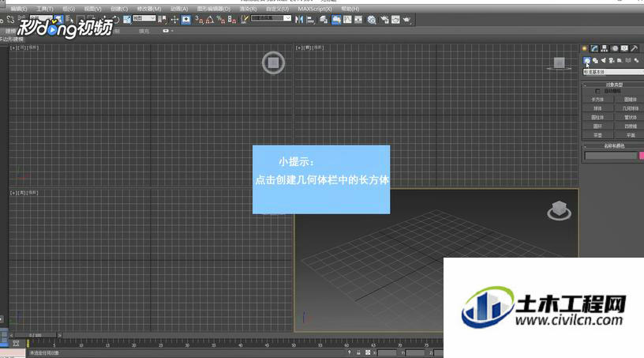Enable the AutoGrid checkbox
The width and height of the screenshot is (644, 358).
597,91
